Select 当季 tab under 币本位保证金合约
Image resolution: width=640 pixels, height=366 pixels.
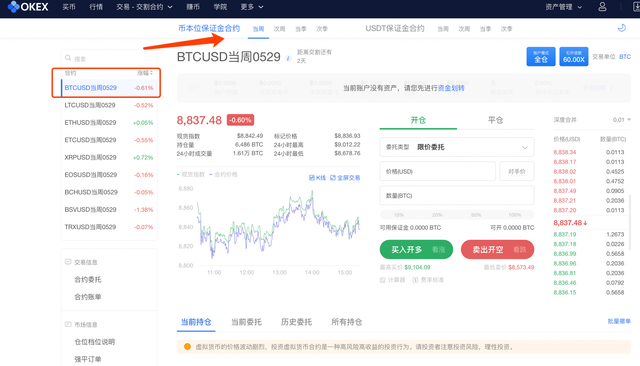click(x=301, y=29)
